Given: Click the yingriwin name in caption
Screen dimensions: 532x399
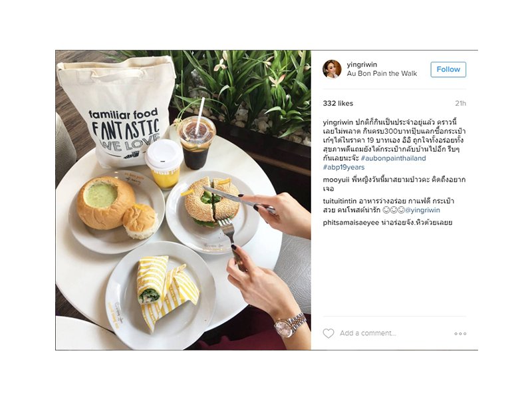Looking at the screenshot, I should click(x=338, y=122).
